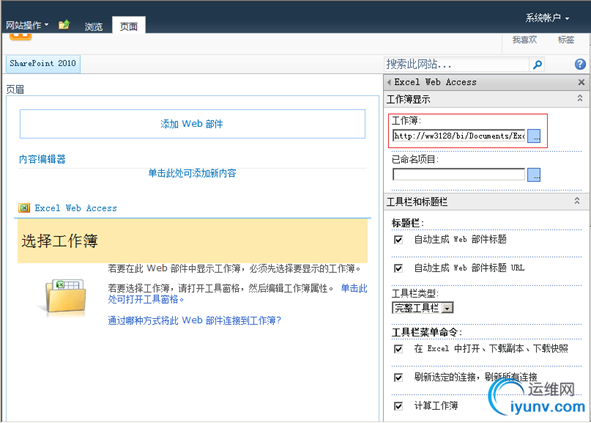Open the how-to-connect workbook help link
The width and height of the screenshot is (591, 423).
(x=194, y=320)
